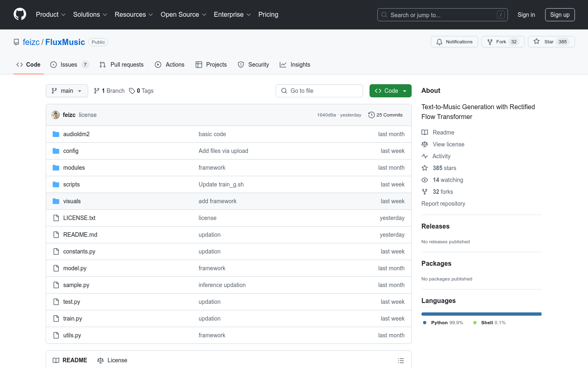Click the commit history clock icon
588x368 pixels.
(371, 115)
